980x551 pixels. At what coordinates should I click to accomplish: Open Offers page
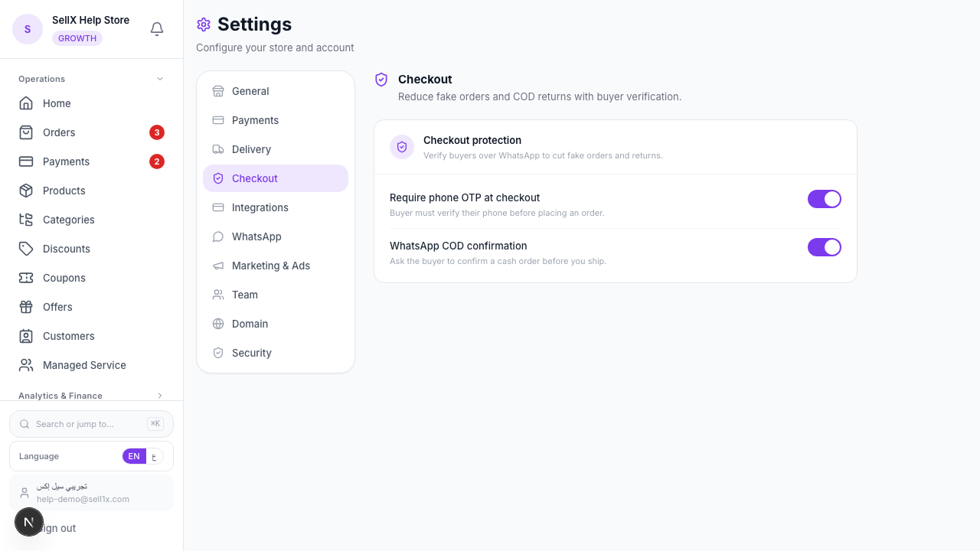[x=91, y=307]
